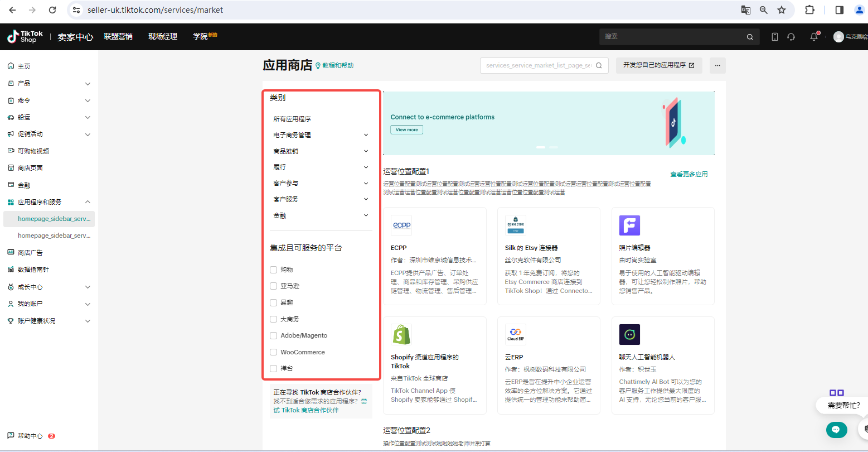Check the 亚马逊 platform checkbox
Screen dimensions: 868x452
[x=273, y=286]
